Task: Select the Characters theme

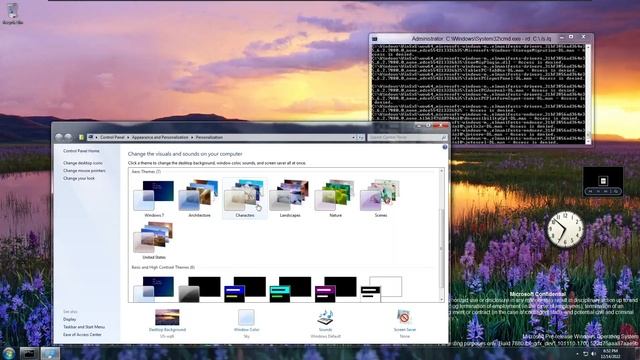Action: pyautogui.click(x=244, y=199)
